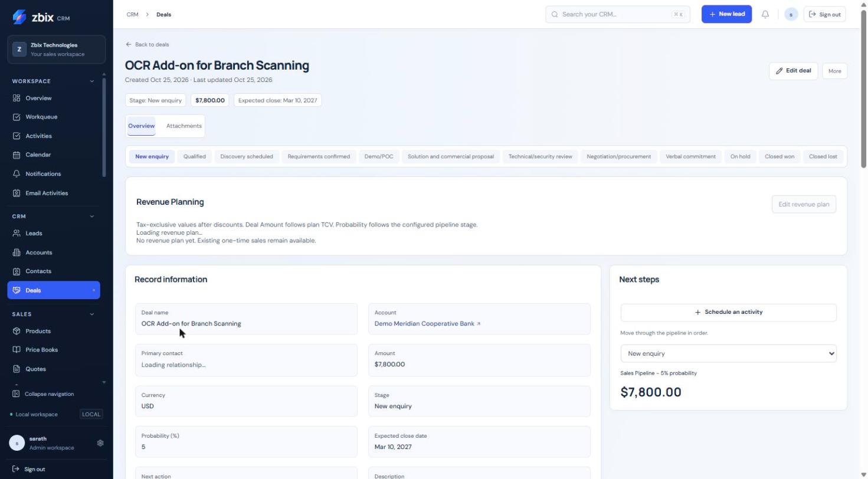Click the CRM breadcrumb
The width and height of the screenshot is (868, 479).
(132, 14)
